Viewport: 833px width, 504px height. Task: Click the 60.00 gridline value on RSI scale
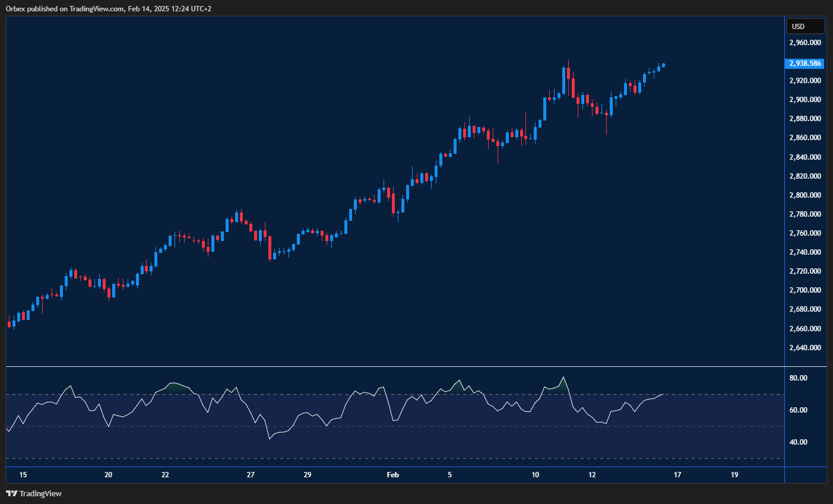(799, 410)
